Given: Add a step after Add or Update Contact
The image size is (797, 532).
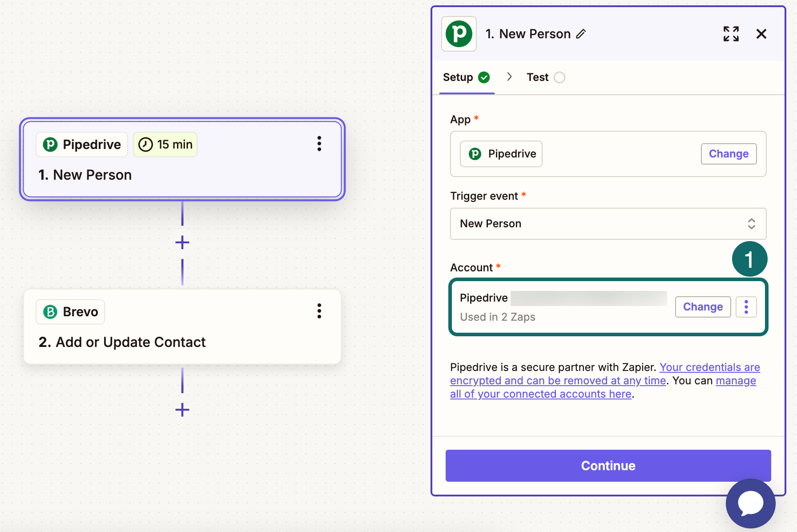Looking at the screenshot, I should tap(182, 410).
